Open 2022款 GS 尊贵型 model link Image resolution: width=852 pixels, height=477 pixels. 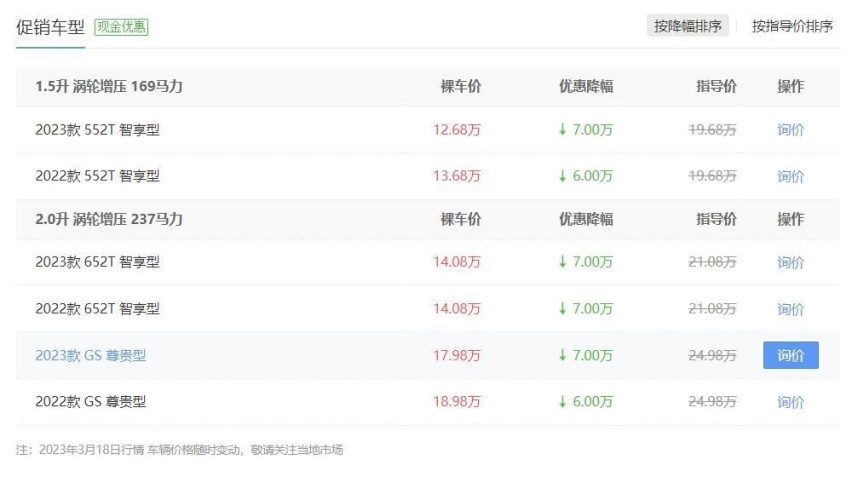(x=91, y=401)
